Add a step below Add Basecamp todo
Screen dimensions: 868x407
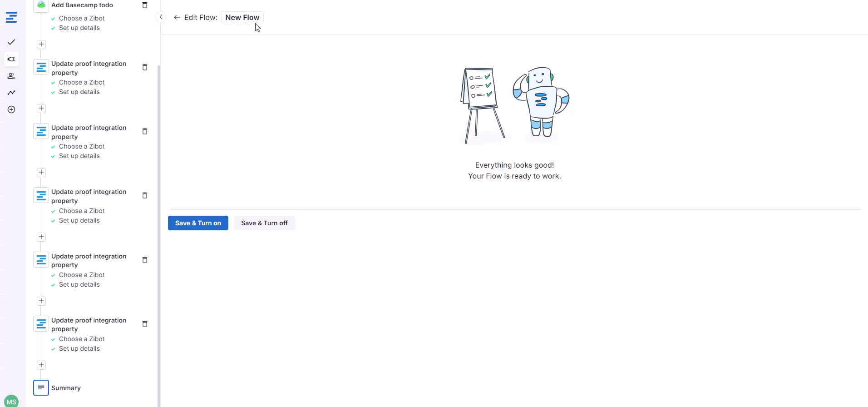pyautogui.click(x=41, y=44)
